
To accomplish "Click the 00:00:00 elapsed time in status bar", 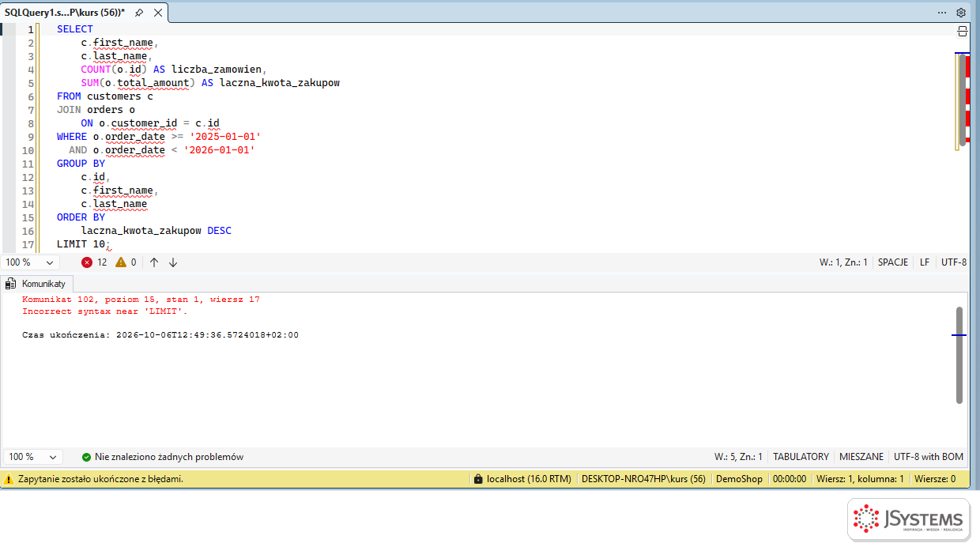I will click(x=790, y=479).
